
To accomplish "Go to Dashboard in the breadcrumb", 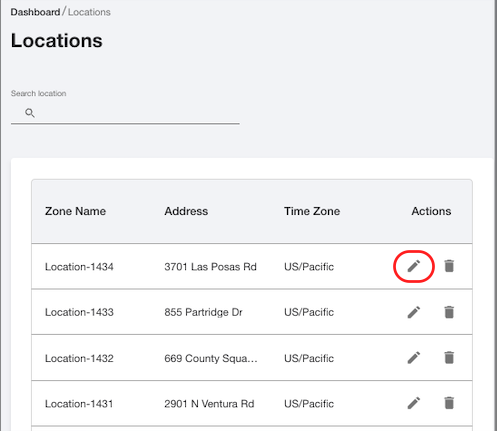I will pyautogui.click(x=35, y=12).
